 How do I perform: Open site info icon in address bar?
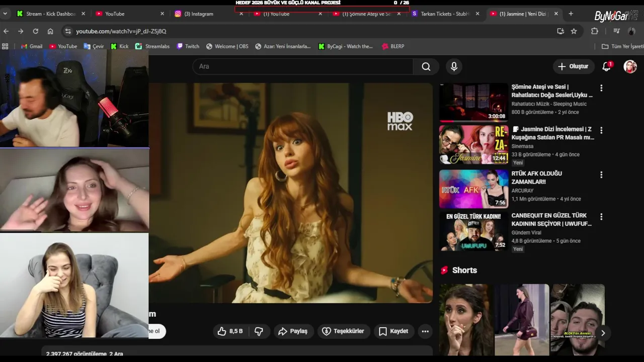(x=68, y=31)
